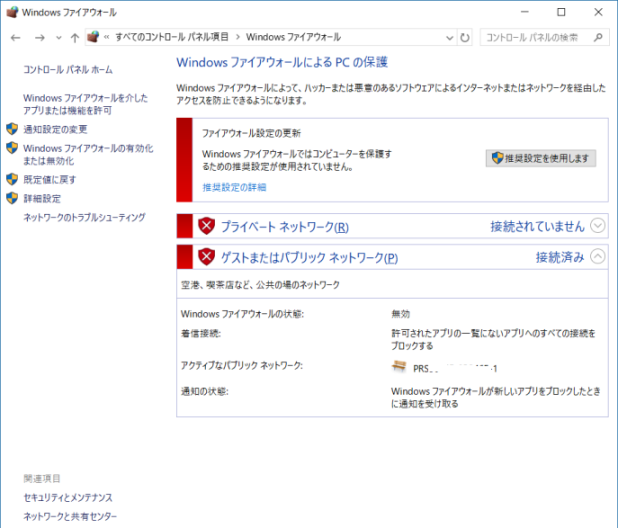Go back with the left arrow
618x528 pixels.
[x=16, y=38]
